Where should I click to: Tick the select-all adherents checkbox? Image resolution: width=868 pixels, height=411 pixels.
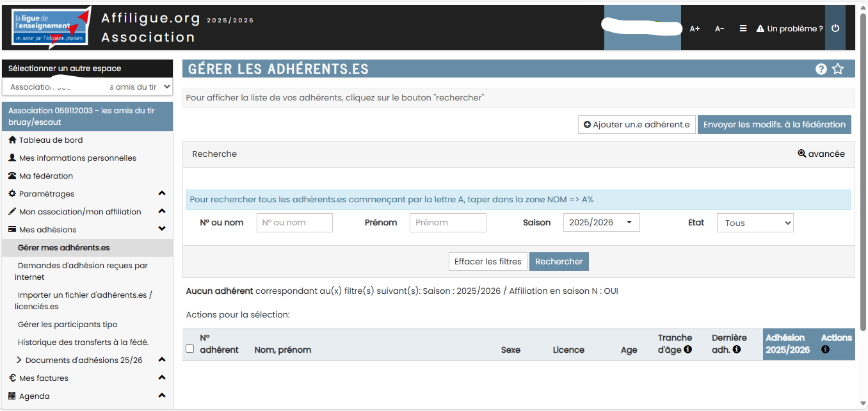189,349
